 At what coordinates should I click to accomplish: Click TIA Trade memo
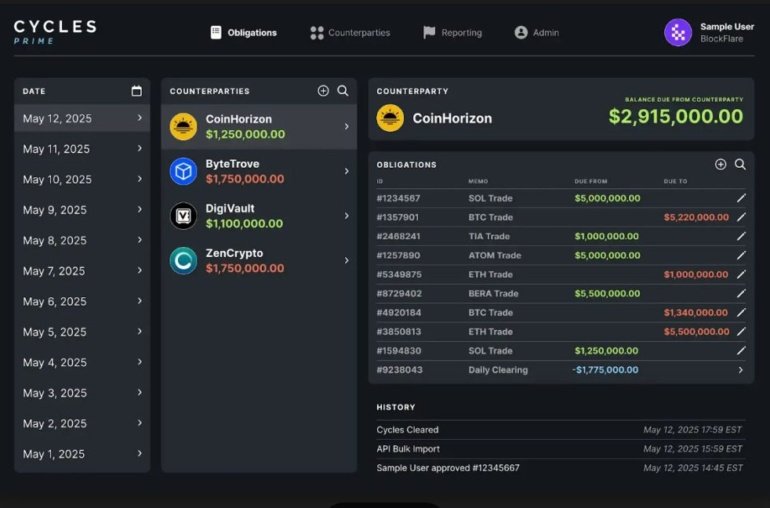pyautogui.click(x=489, y=236)
